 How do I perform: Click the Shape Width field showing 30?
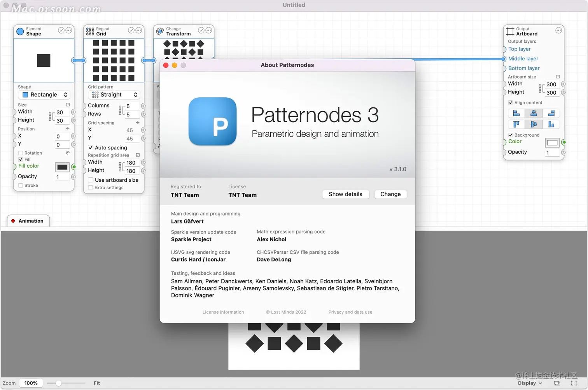[x=61, y=112]
